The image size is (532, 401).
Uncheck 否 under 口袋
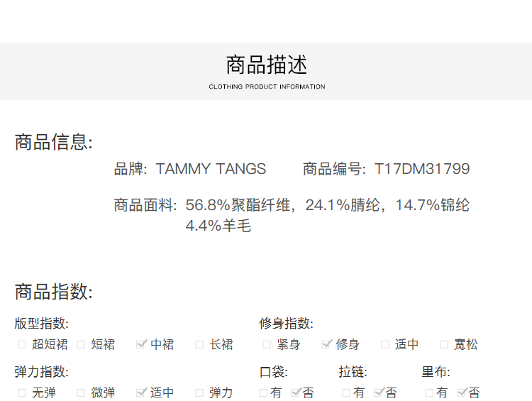(296, 392)
